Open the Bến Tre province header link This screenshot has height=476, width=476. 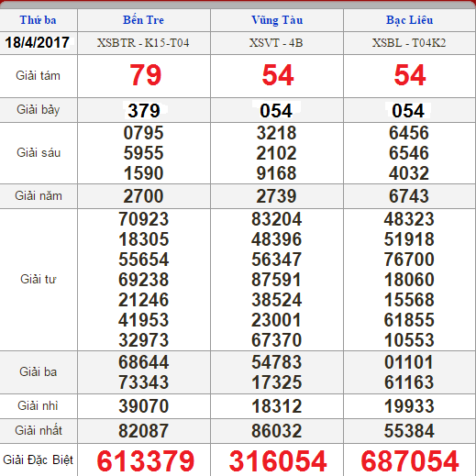pos(143,20)
